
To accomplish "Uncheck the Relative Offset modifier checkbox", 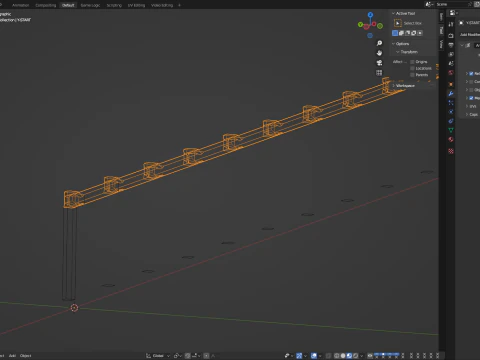I will 471,73.
